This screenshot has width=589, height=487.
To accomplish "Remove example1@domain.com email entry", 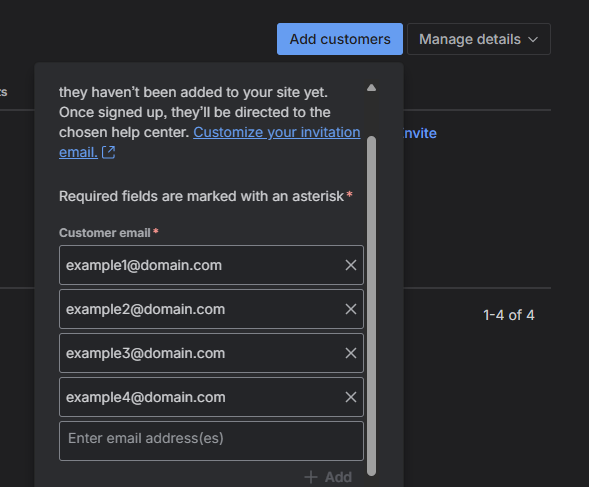I will pos(351,265).
